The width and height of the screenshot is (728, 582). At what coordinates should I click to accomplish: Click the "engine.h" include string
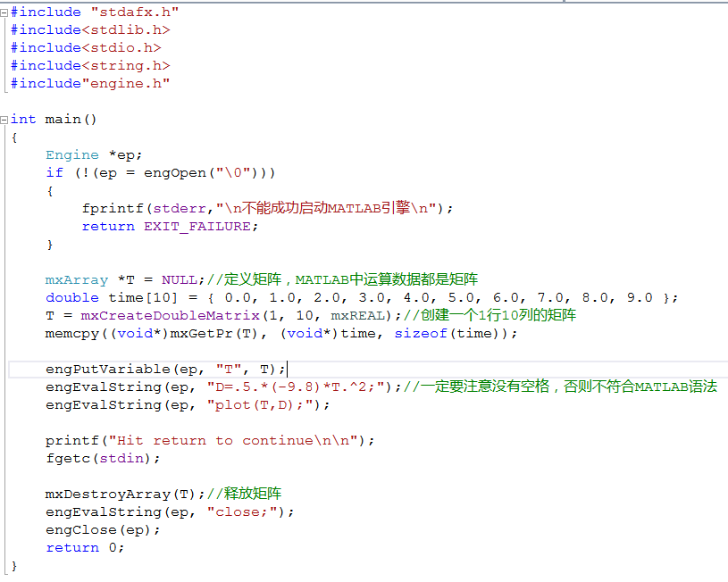[126, 84]
